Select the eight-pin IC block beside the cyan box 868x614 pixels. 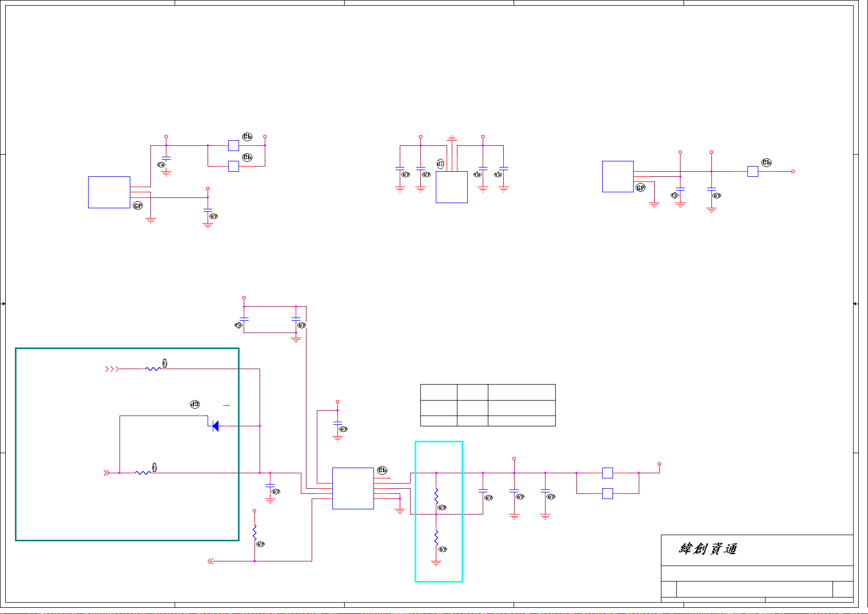[x=353, y=488]
